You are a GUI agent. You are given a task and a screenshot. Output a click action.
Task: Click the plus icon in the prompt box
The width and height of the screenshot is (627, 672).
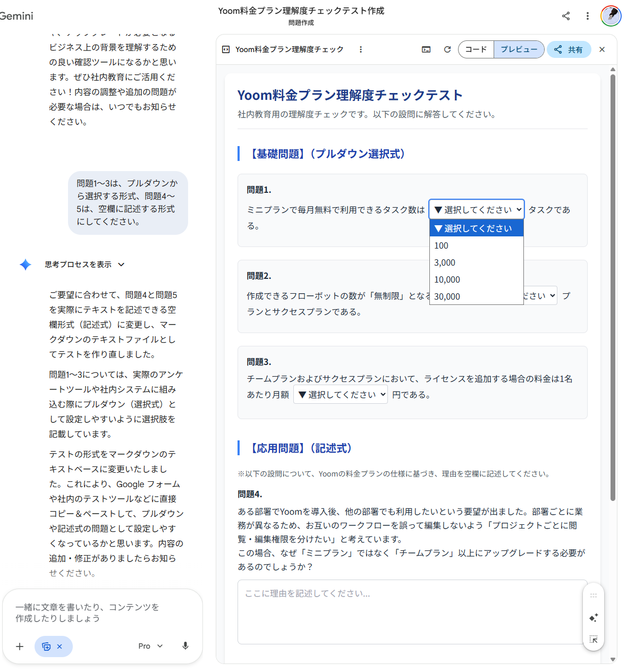point(20,647)
